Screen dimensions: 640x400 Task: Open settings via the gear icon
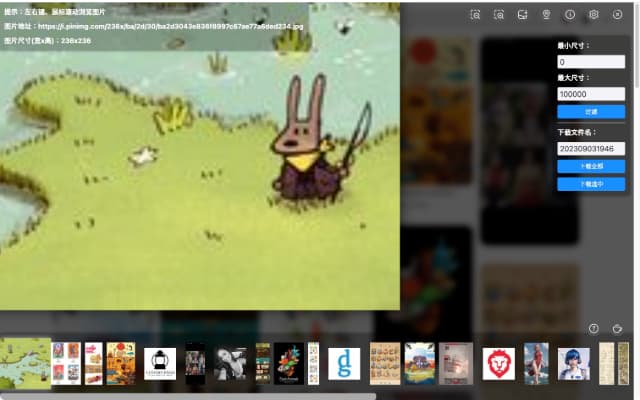[x=593, y=15]
